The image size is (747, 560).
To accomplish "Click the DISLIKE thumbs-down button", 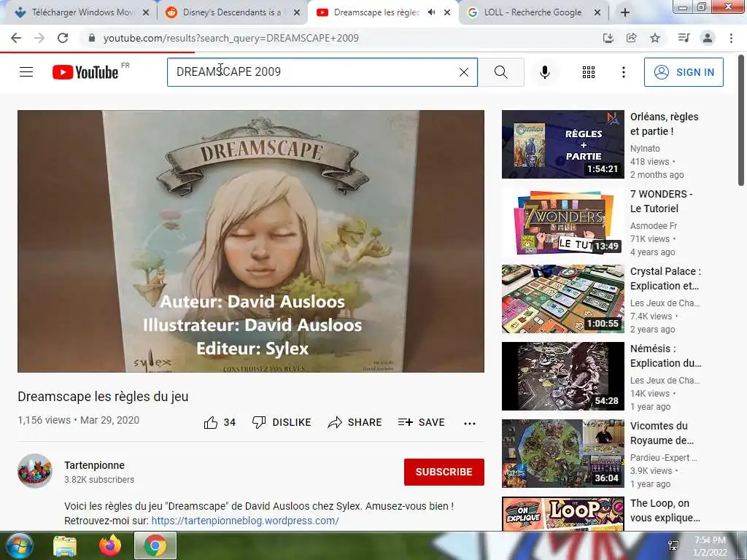I will 282,422.
